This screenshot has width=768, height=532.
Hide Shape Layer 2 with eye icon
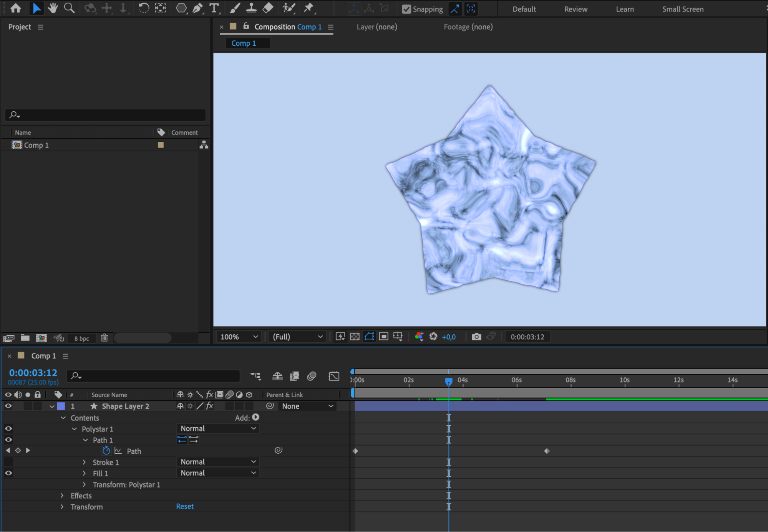coord(8,406)
